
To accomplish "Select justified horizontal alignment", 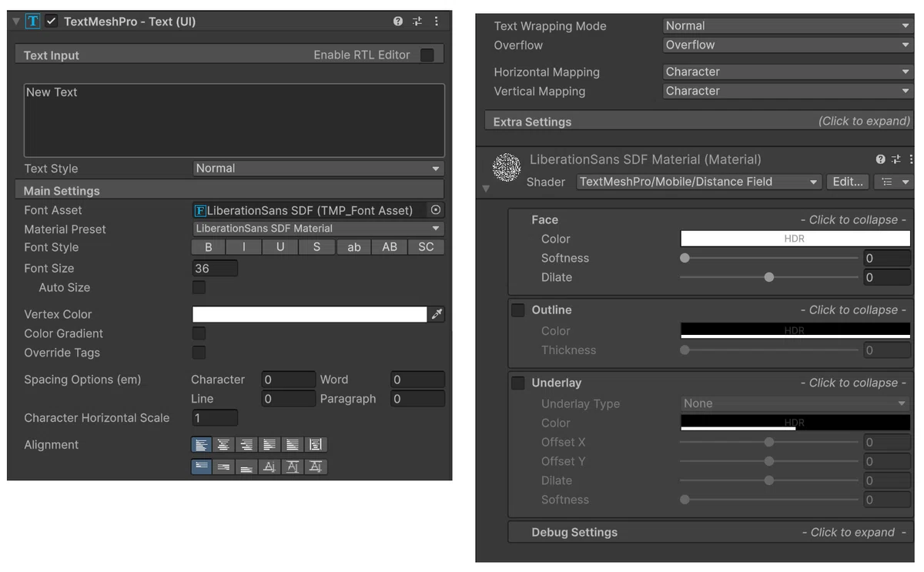I will coord(269,444).
